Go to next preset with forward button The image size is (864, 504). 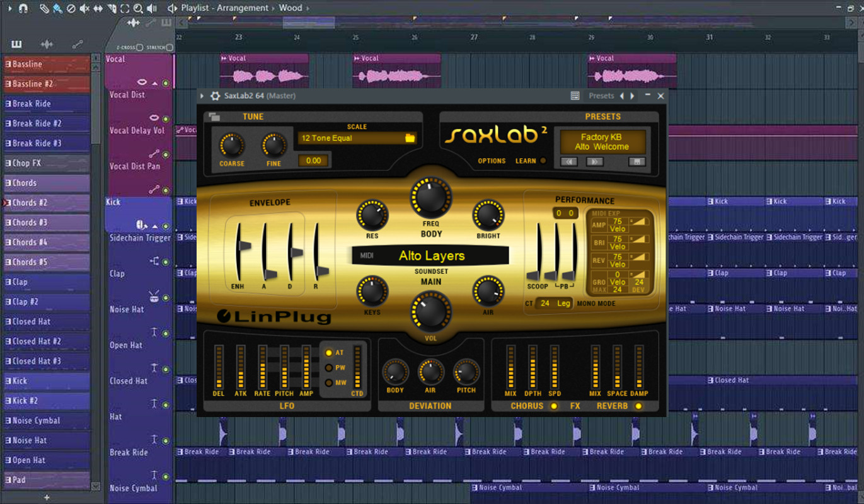[x=595, y=161]
